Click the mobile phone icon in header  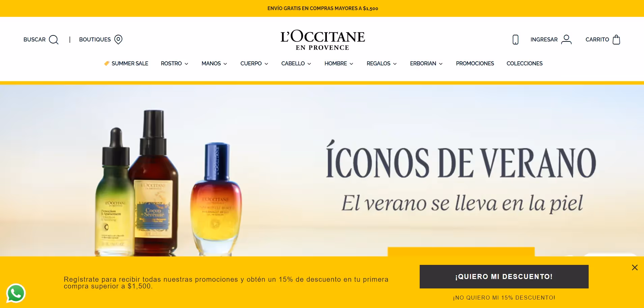click(x=515, y=39)
